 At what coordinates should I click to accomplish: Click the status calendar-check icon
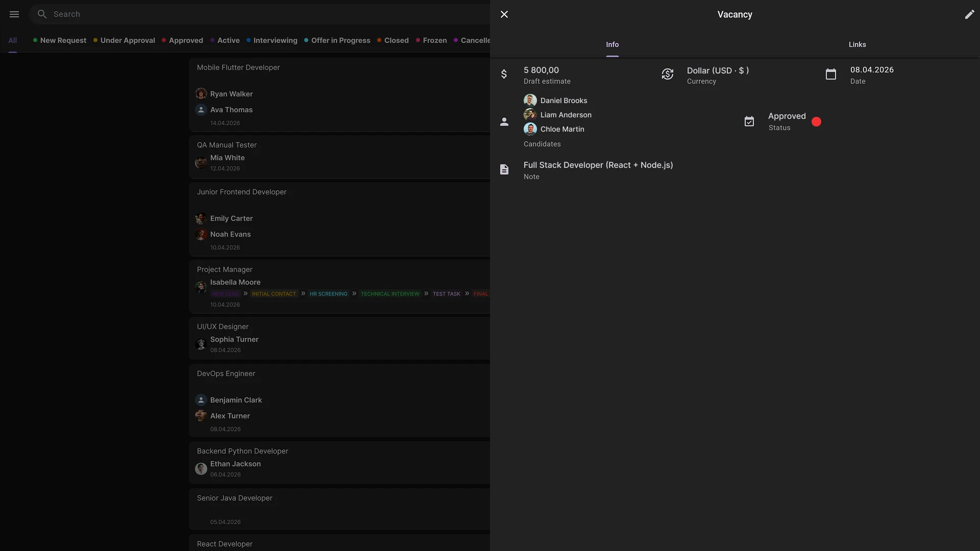pyautogui.click(x=749, y=122)
